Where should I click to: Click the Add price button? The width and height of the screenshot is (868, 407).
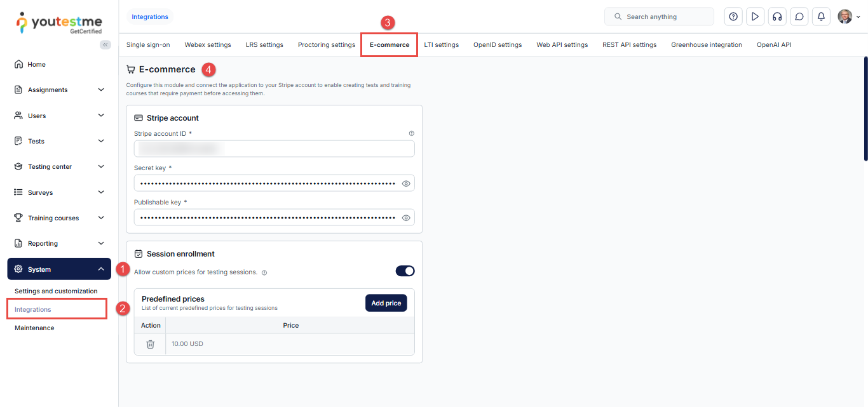click(386, 303)
